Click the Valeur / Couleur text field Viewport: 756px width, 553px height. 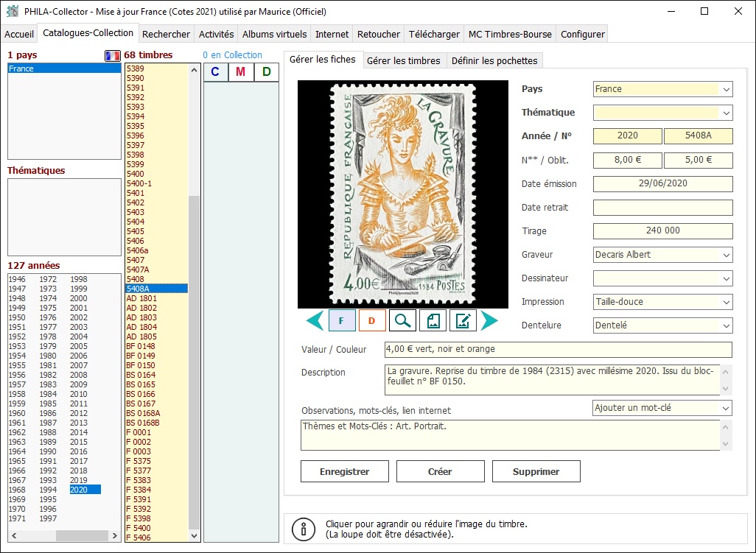pyautogui.click(x=559, y=350)
